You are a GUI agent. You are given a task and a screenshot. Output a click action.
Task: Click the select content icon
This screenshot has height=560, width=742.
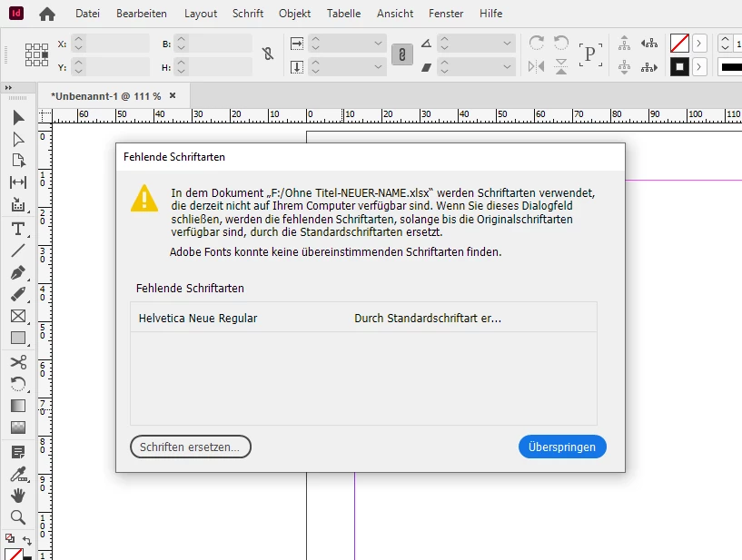click(x=624, y=66)
